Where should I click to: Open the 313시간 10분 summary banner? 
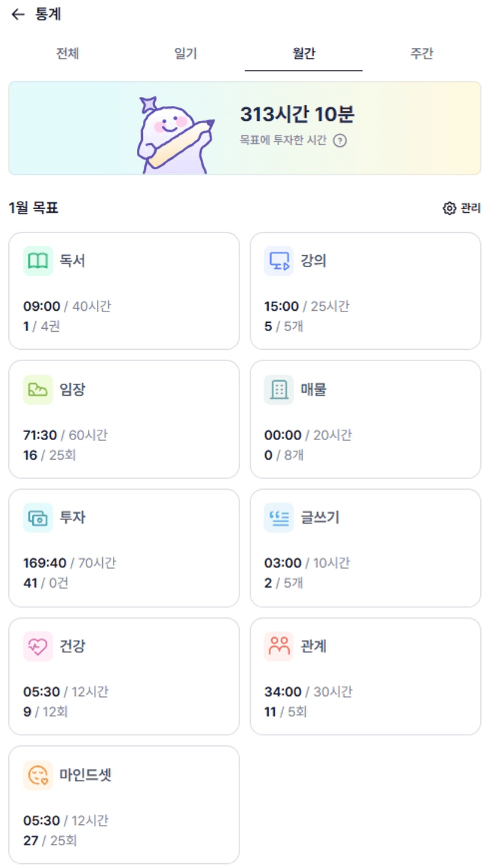click(297, 114)
